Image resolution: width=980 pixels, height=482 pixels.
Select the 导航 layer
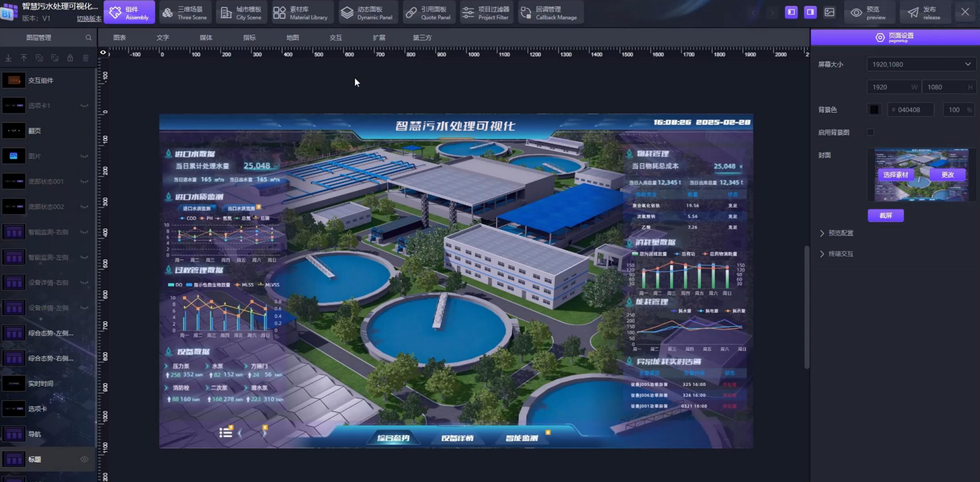(x=47, y=434)
